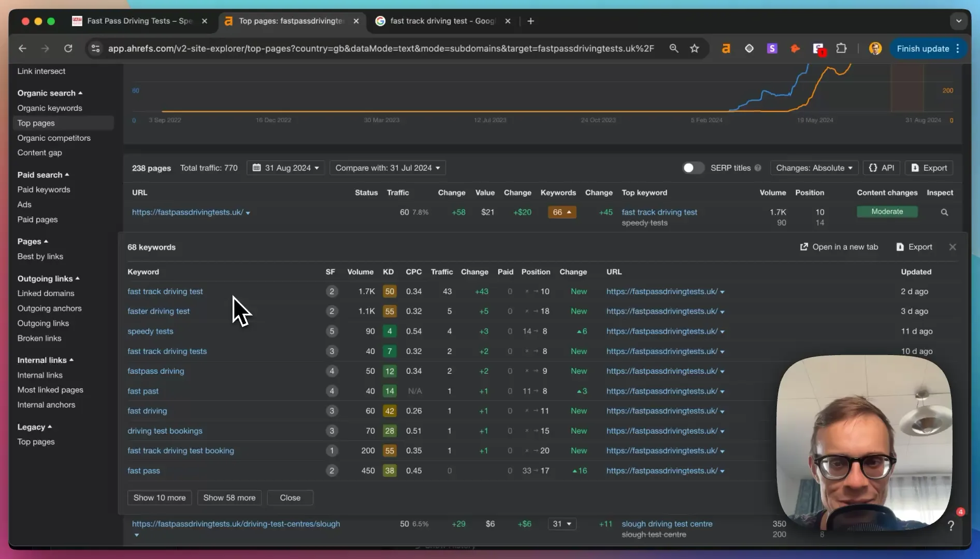This screenshot has height=559, width=980.
Task: Click the address bar URL field
Action: coord(381,49)
